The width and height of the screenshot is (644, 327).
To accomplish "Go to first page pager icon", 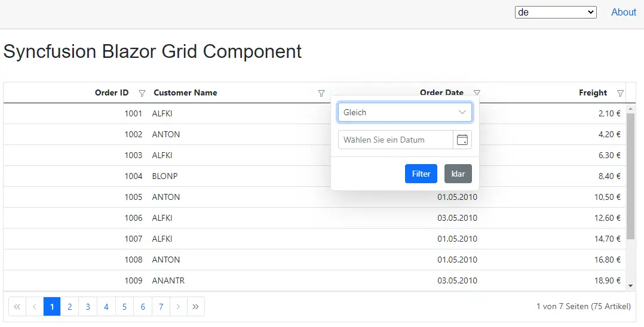I will click(17, 307).
